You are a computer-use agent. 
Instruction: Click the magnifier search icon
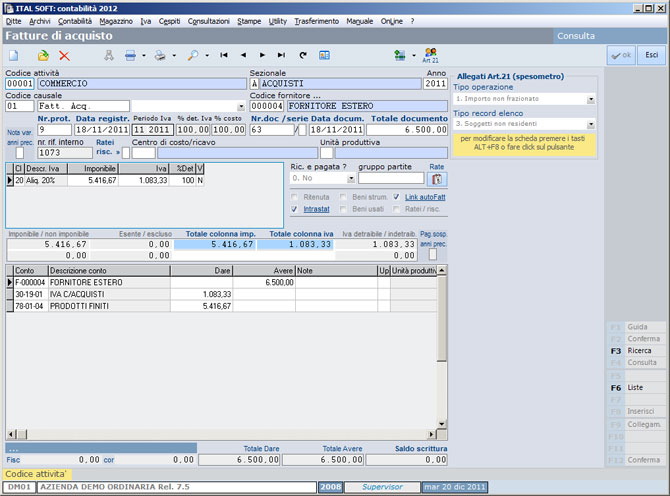point(193,56)
